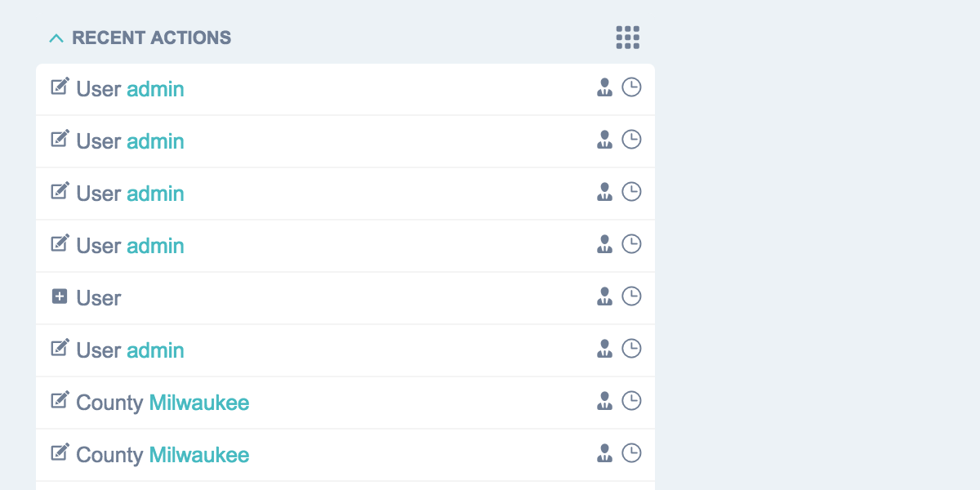Show the author icon on the added User row
Viewport: 980px width, 490px height.
tap(604, 296)
